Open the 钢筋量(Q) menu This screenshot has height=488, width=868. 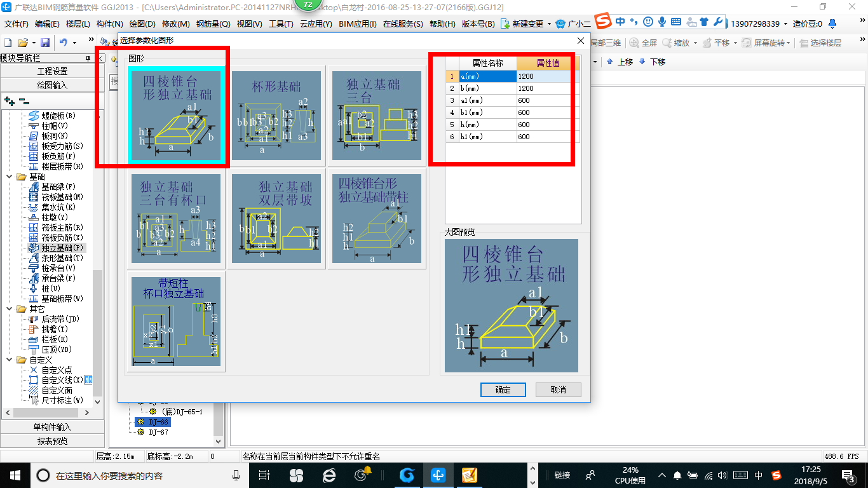click(x=214, y=24)
